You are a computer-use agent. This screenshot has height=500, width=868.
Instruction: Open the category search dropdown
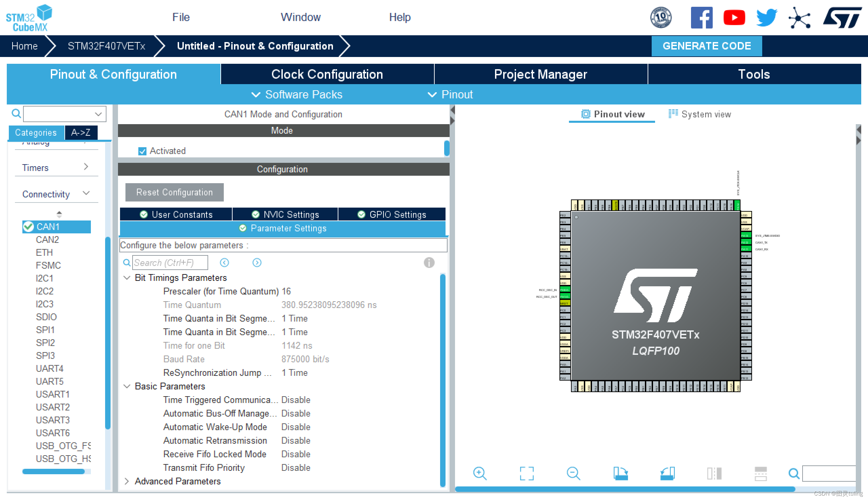click(98, 114)
